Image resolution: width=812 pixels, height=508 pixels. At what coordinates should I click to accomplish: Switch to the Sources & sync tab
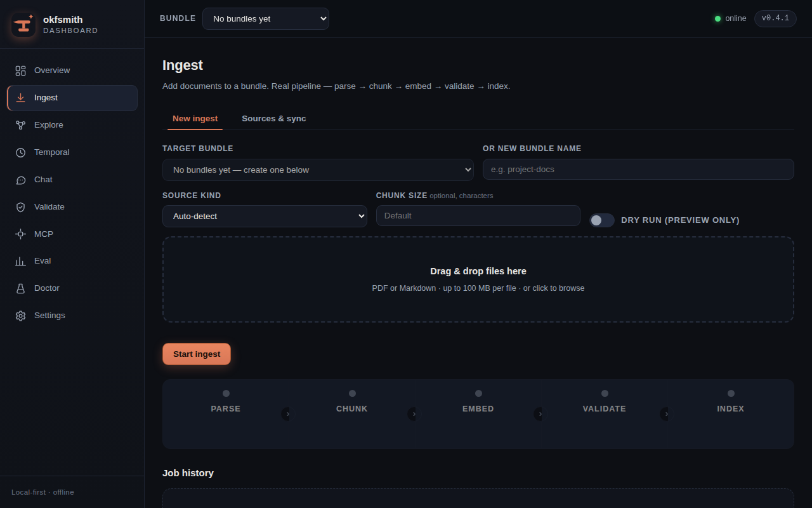click(x=274, y=119)
